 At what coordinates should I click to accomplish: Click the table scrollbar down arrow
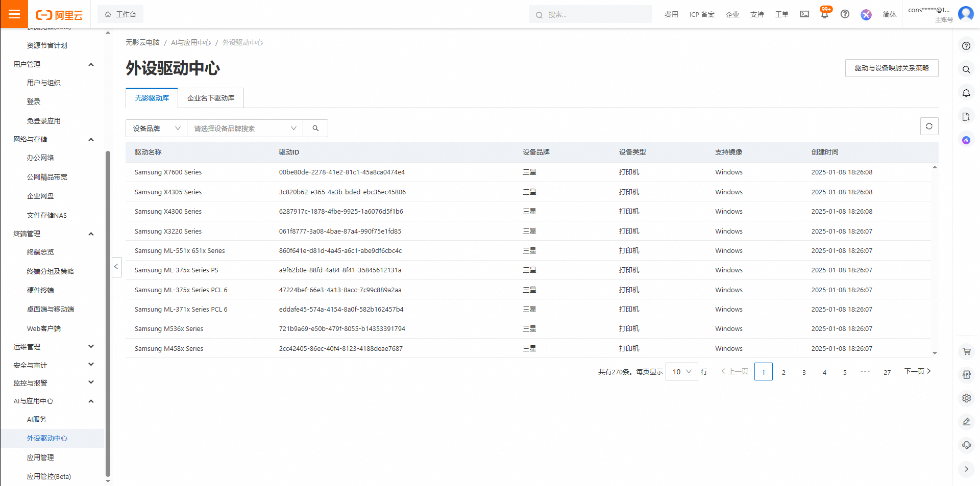point(935,353)
